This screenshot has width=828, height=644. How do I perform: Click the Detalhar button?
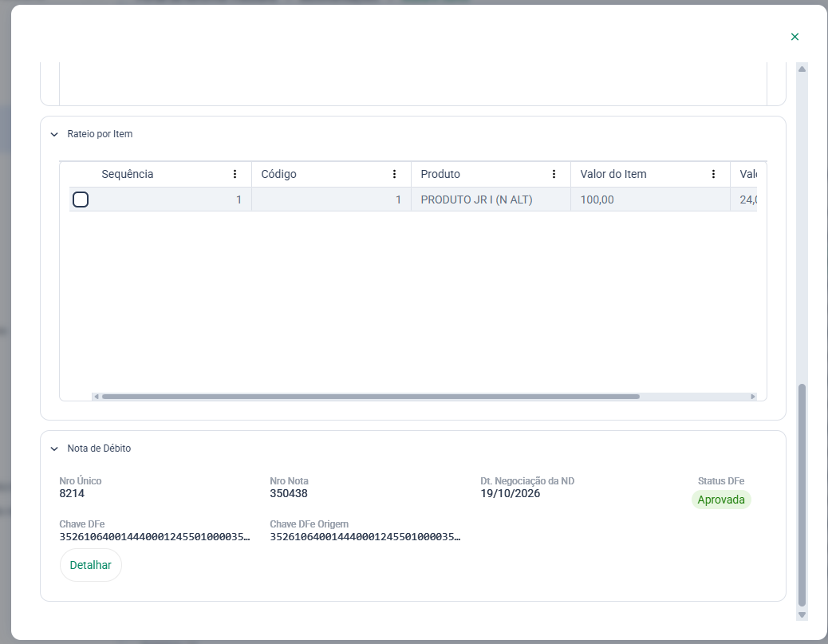pos(91,565)
